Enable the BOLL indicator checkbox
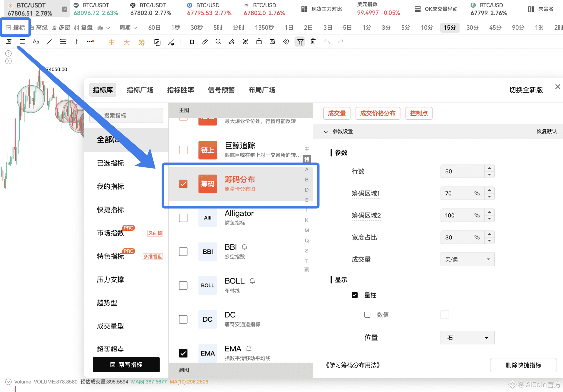Screen dimensions: 563x392 (183, 285)
